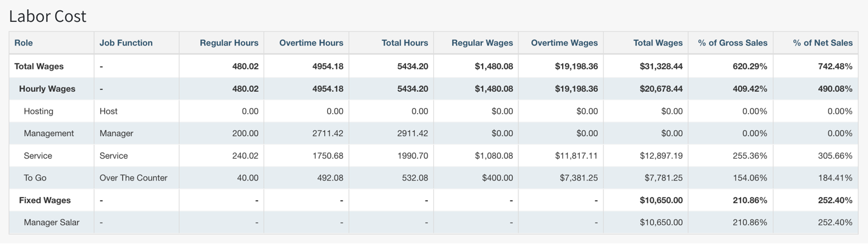Screen dimensions: 868x245
Task: Select the Service role in Role column
Action: pos(38,156)
